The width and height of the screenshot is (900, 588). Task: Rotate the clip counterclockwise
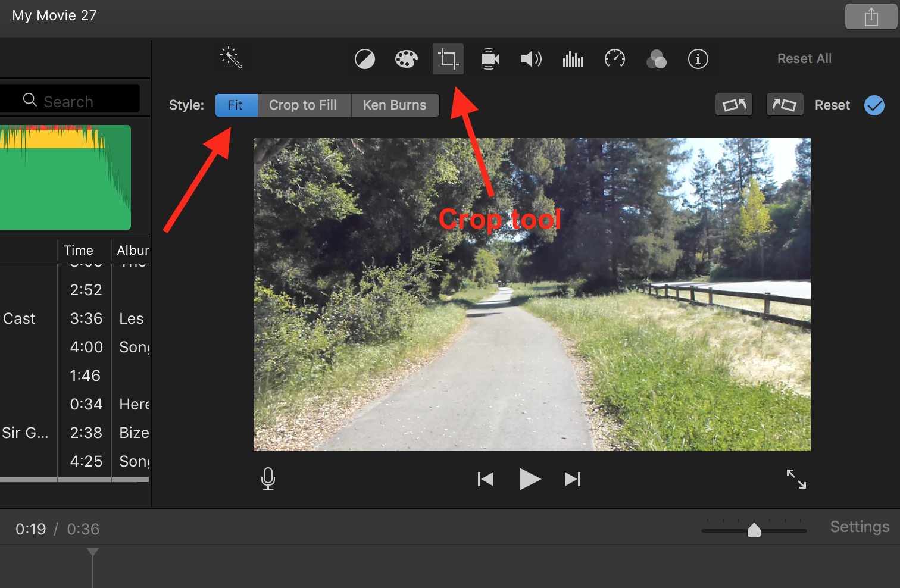[x=733, y=104]
